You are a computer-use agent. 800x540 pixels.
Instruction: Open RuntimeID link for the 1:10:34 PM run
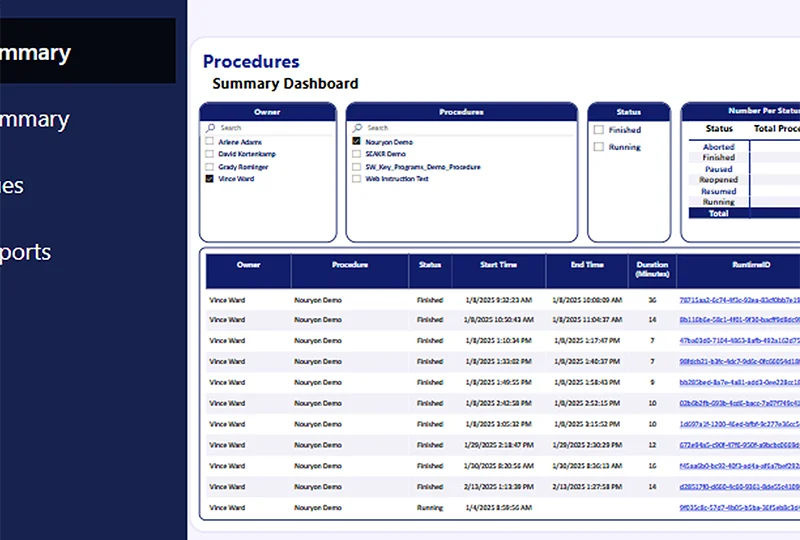[740, 340]
